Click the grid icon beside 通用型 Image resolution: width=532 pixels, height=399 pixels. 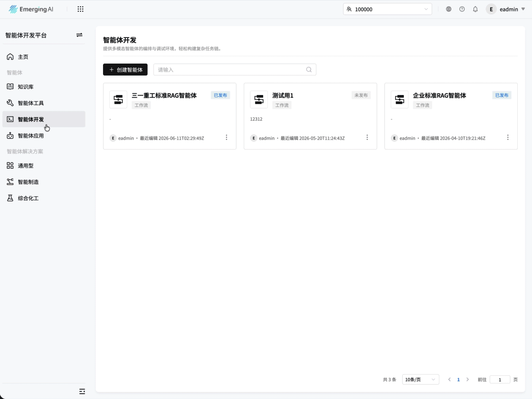click(x=10, y=165)
